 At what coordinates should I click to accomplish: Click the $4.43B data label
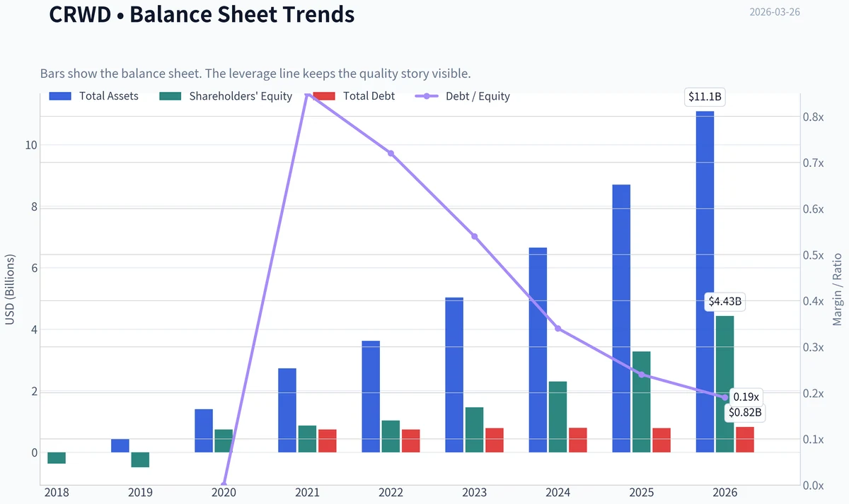pos(725,302)
